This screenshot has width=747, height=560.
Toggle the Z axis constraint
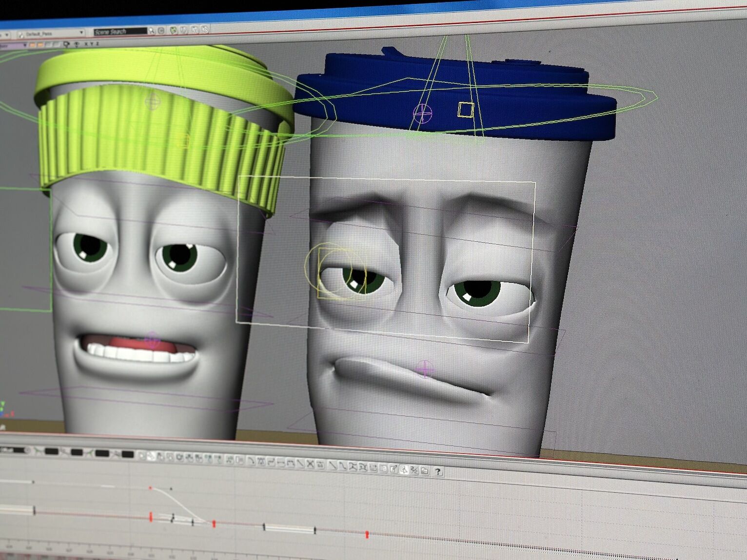97,44
